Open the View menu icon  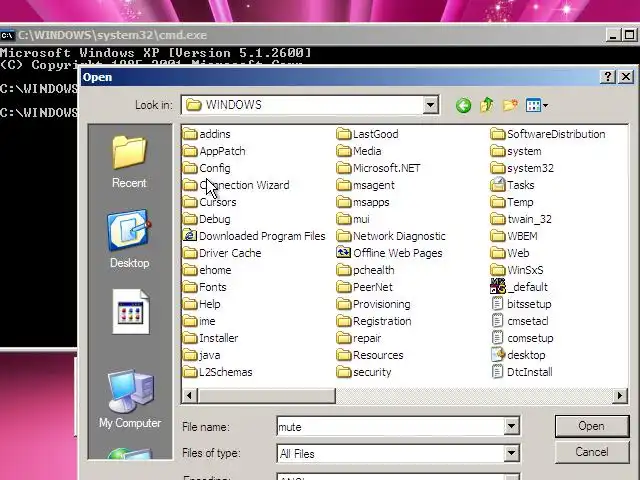(x=536, y=105)
